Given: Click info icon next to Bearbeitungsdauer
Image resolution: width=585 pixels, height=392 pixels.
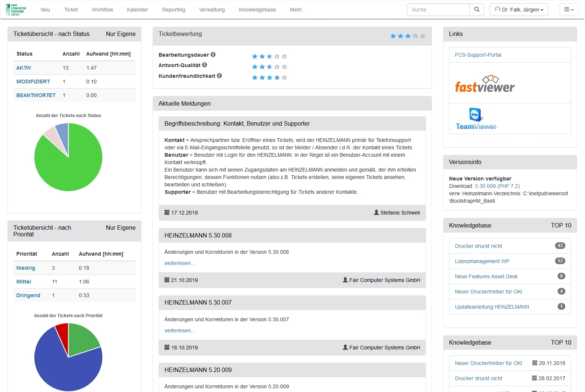Looking at the screenshot, I should [213, 54].
